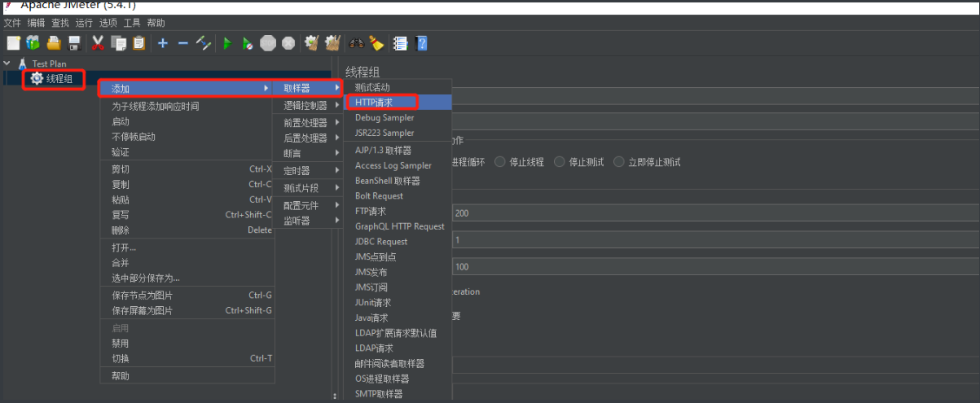Expand the 监听器 submenu
980x403 pixels.
click(x=310, y=221)
